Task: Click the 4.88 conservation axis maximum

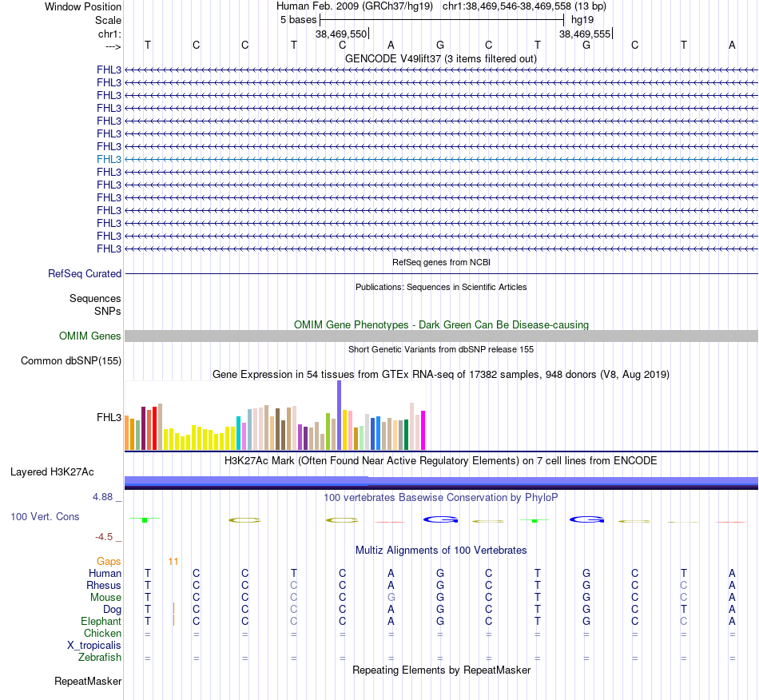Action: tap(102, 497)
